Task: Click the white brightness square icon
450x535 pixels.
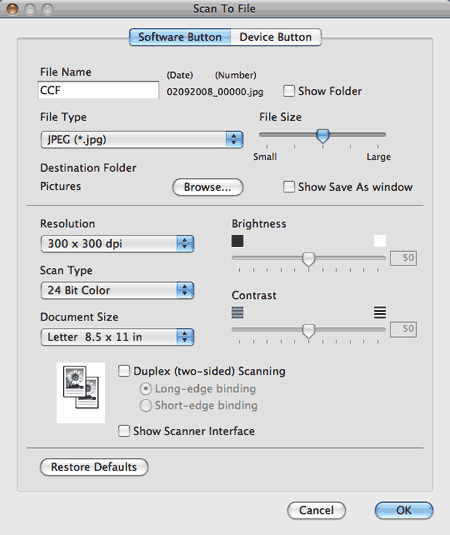Action: [x=380, y=241]
